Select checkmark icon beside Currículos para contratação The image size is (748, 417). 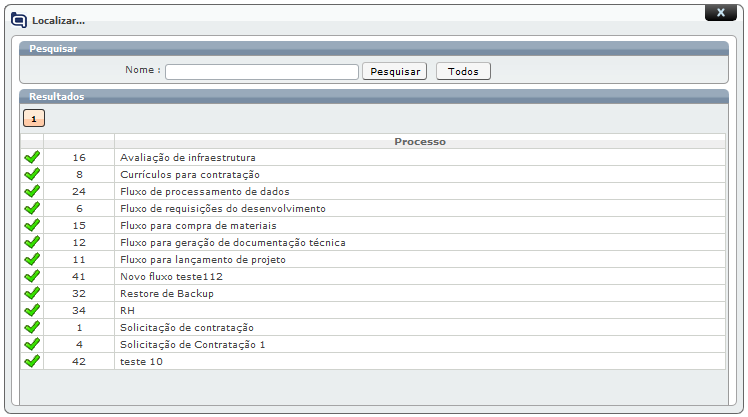click(x=31, y=174)
